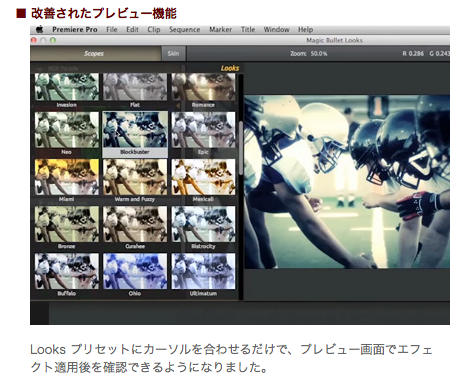This screenshot has width=471, height=389.
Task: Click the Looks drawer label
Action: click(230, 68)
